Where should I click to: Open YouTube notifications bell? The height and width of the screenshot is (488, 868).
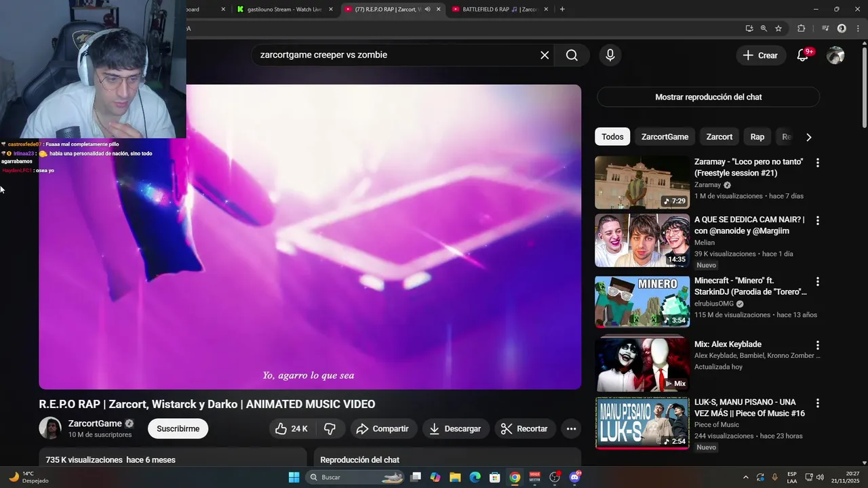(802, 55)
